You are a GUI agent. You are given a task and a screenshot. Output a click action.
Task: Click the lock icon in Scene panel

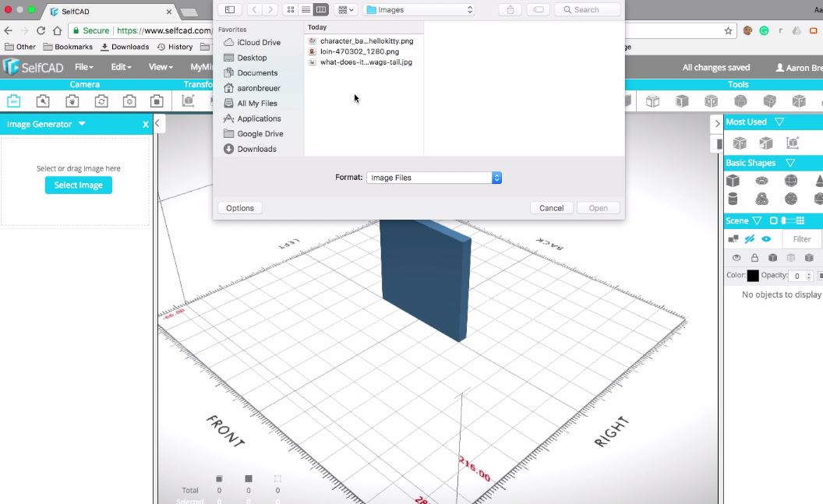click(754, 258)
